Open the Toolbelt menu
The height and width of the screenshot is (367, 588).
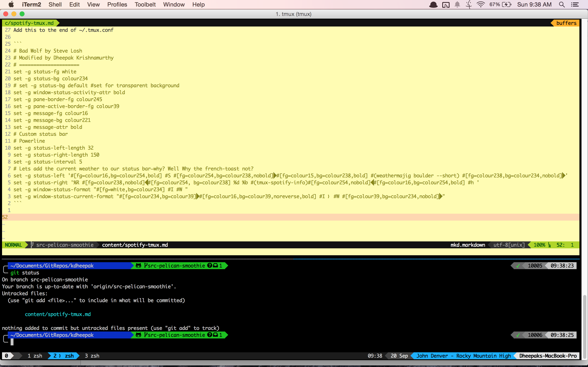pos(145,5)
